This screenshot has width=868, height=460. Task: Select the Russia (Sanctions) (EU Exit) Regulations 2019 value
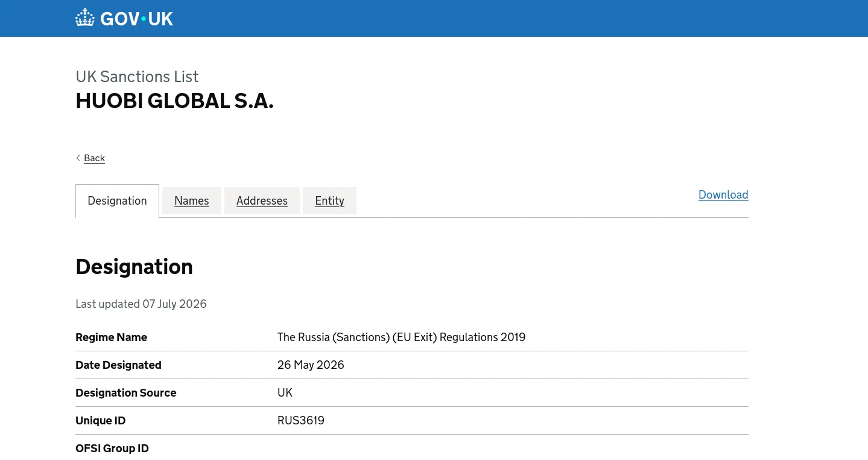401,337
